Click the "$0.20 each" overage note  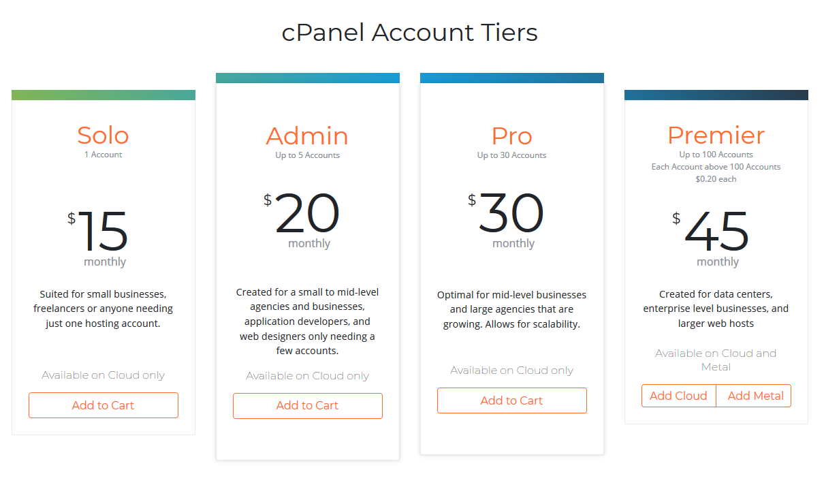[x=716, y=179]
